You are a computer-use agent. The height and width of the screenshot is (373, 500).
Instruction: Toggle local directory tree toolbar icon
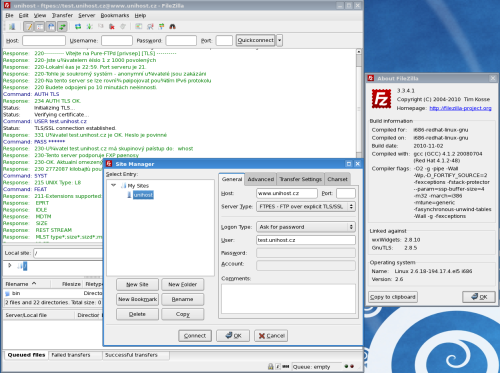tap(40, 27)
